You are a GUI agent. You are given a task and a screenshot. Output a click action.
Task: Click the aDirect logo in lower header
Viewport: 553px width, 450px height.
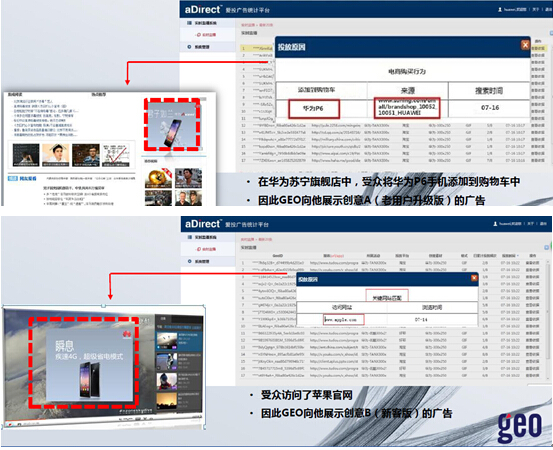click(x=203, y=224)
